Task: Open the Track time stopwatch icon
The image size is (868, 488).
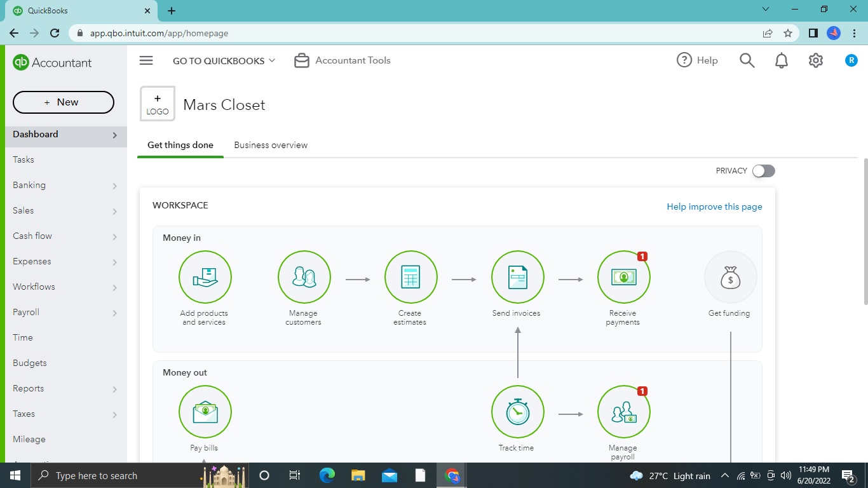Action: click(518, 412)
